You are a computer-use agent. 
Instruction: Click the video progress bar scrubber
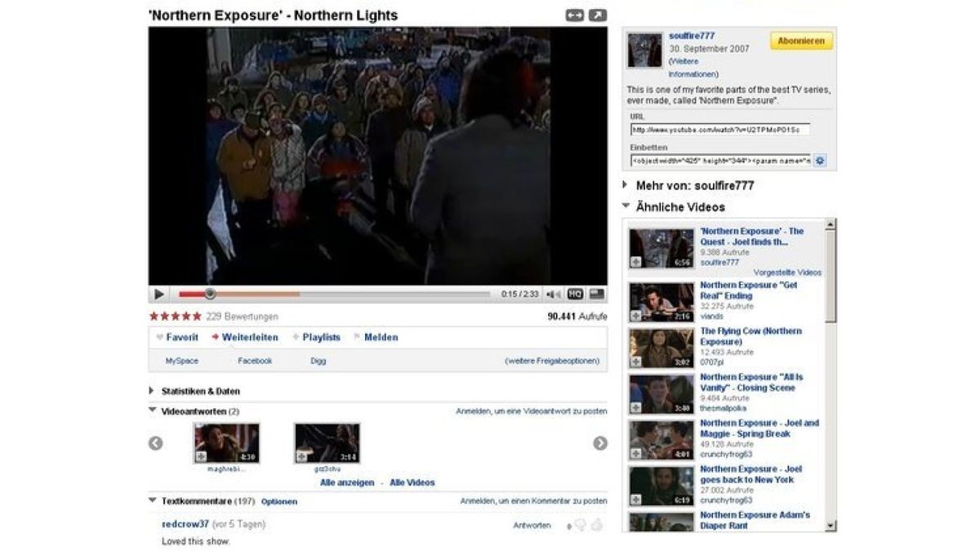click(x=210, y=294)
